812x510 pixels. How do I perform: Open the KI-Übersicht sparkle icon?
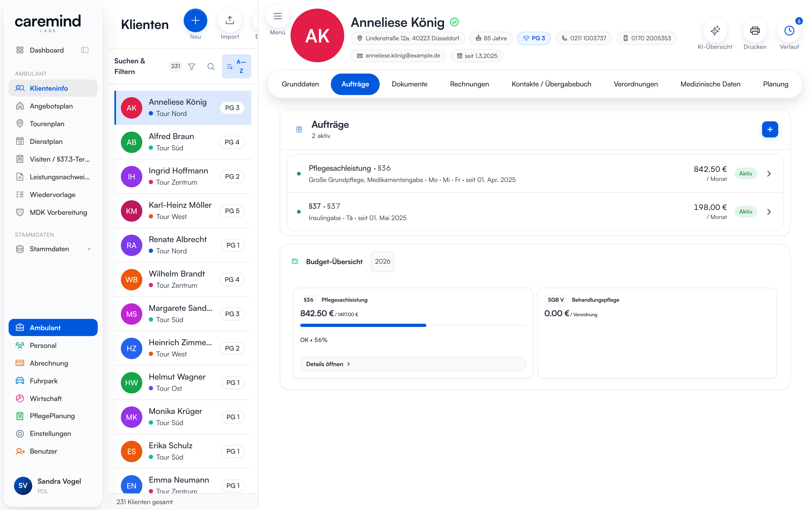(x=715, y=31)
